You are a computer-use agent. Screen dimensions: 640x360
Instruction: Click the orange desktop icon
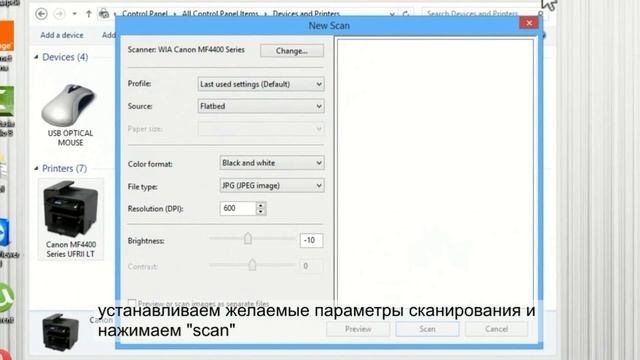click(x=7, y=36)
